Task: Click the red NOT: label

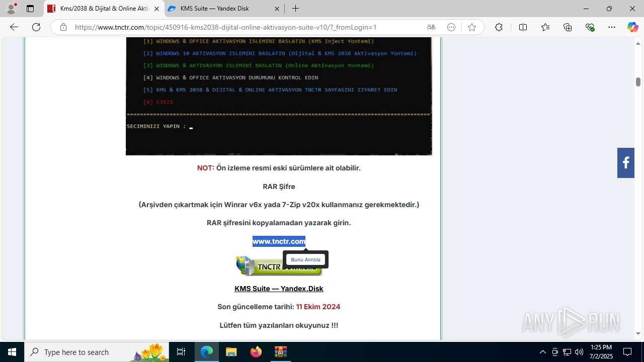Action: [x=205, y=168]
